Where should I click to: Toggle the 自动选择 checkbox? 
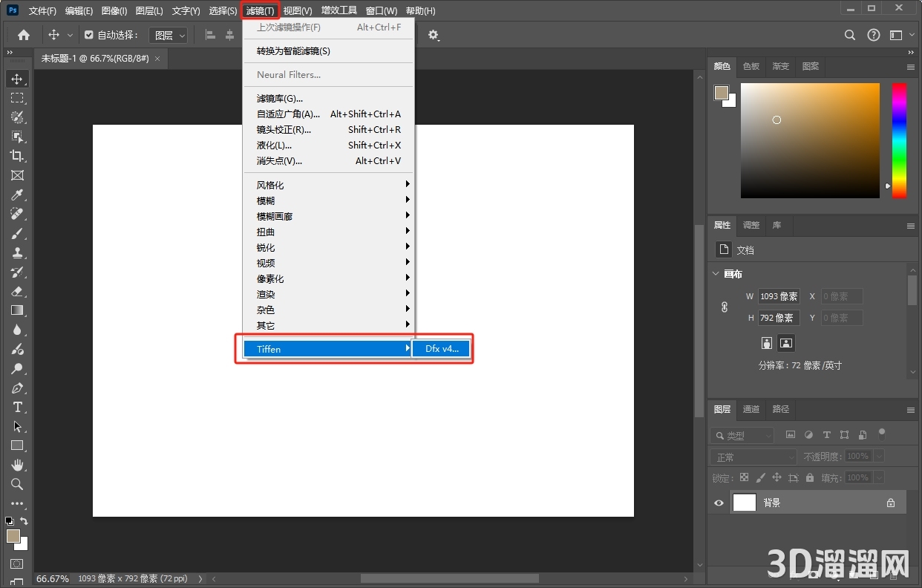coord(89,35)
